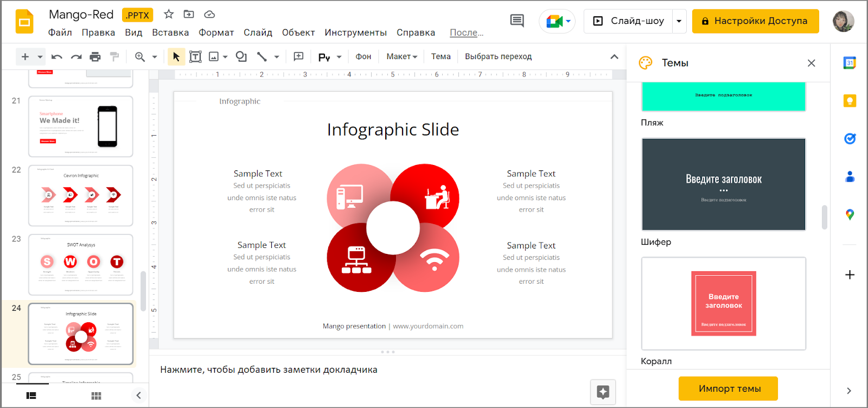Viewport: 868px width, 408px height.
Task: Open the Инструменты menu
Action: tap(355, 33)
